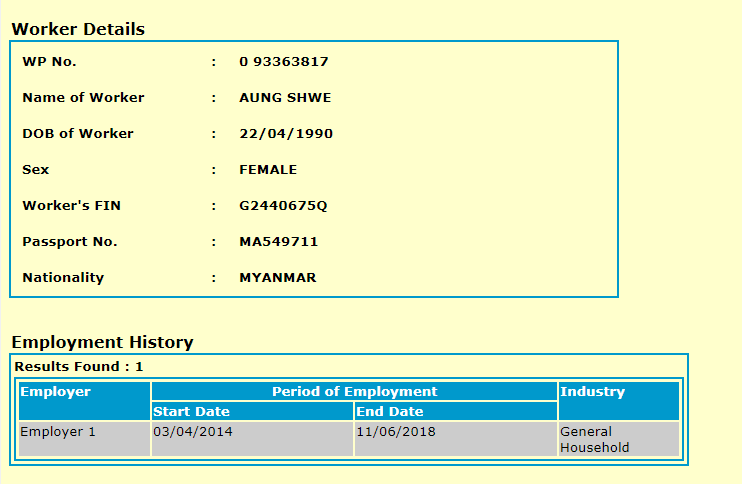Click the Period of Employment header

point(354,392)
